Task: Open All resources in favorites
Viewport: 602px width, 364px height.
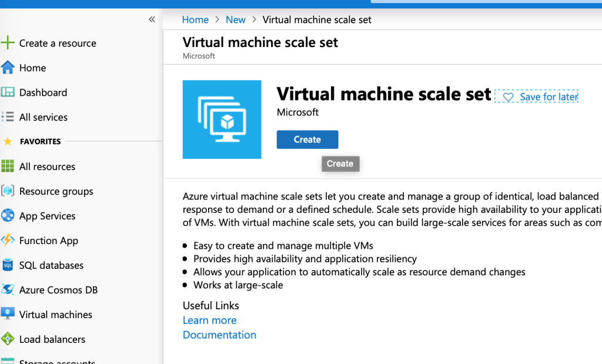Action: tap(47, 166)
